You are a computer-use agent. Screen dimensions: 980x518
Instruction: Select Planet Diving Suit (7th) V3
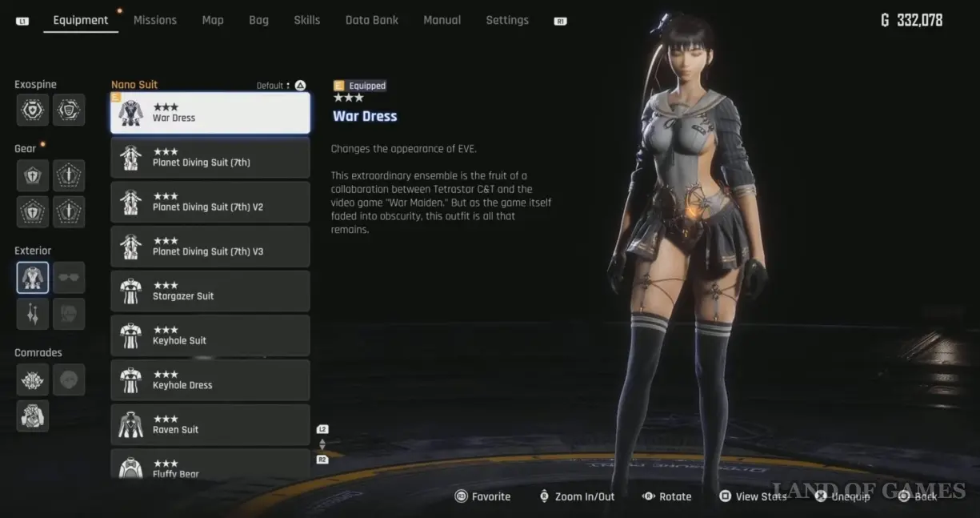pyautogui.click(x=210, y=247)
